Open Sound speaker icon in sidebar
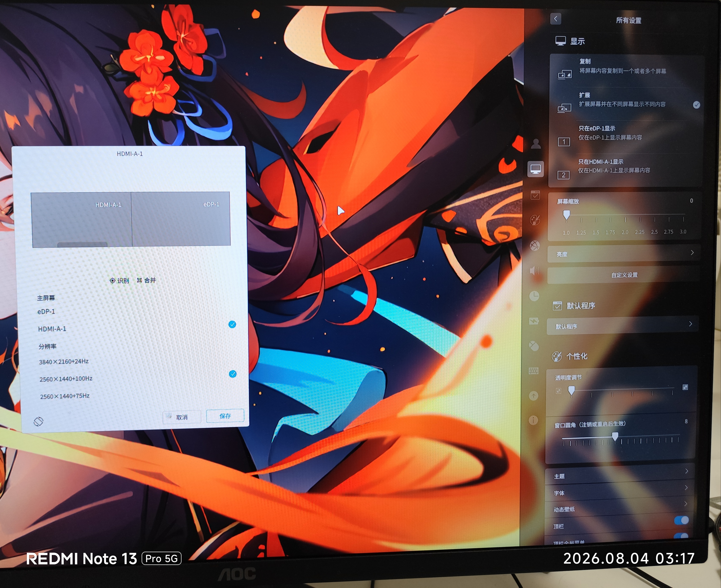This screenshot has width=721, height=588. [534, 271]
